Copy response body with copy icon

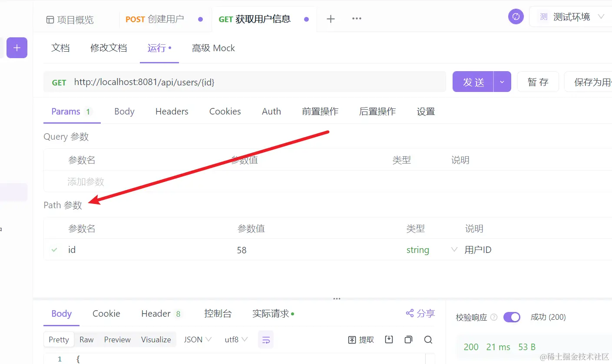tap(408, 340)
